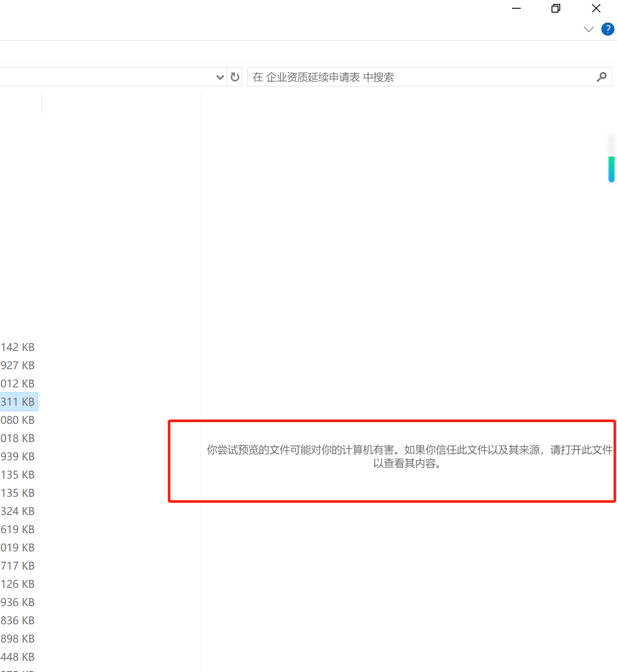
Task: Restore down the Explorer window
Action: 555,8
